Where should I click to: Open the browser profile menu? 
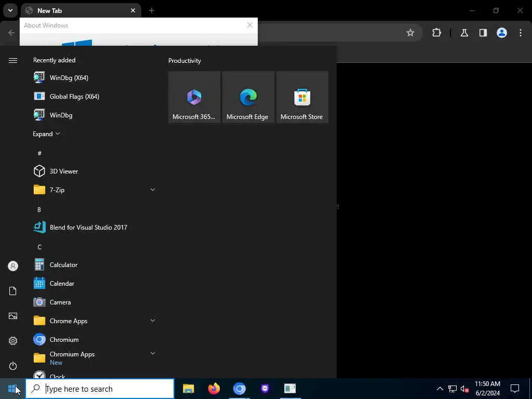coord(502,33)
